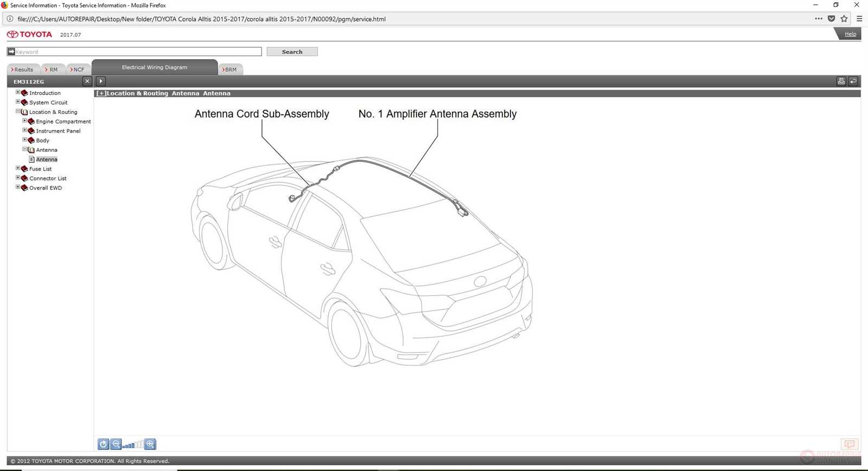The width and height of the screenshot is (868, 471).
Task: Click the Firefox address bar URL
Action: coord(201,19)
